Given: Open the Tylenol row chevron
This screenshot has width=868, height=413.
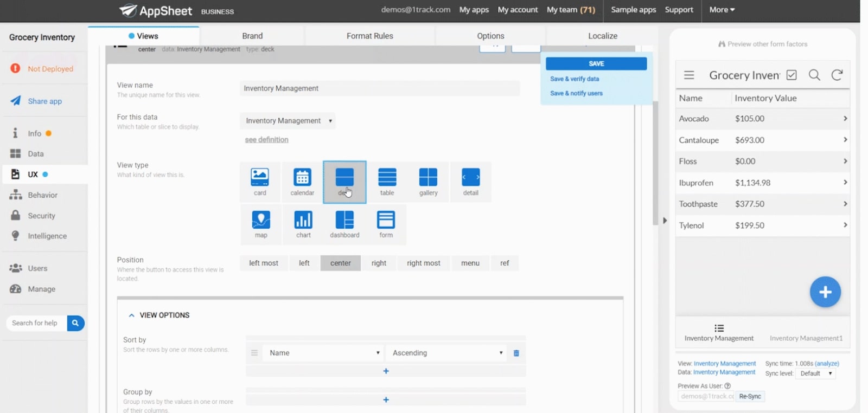Looking at the screenshot, I should click(845, 225).
